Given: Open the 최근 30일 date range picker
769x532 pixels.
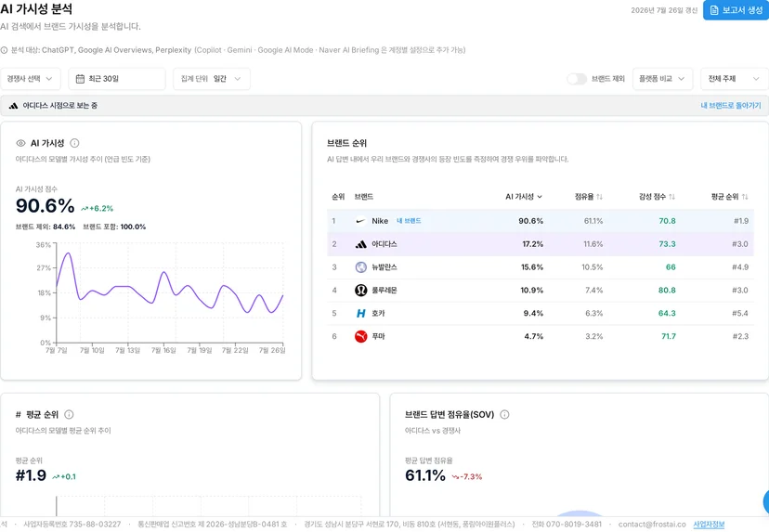Looking at the screenshot, I should click(x=117, y=79).
